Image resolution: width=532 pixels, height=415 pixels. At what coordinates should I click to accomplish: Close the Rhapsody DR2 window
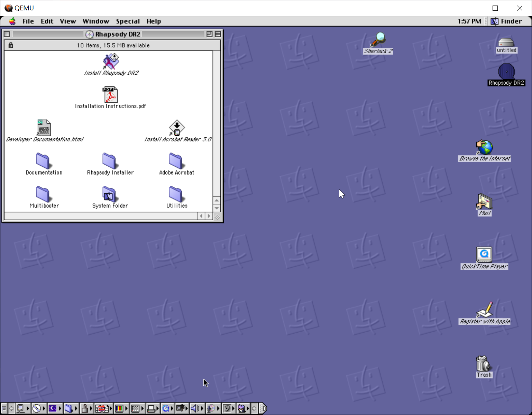click(x=7, y=34)
